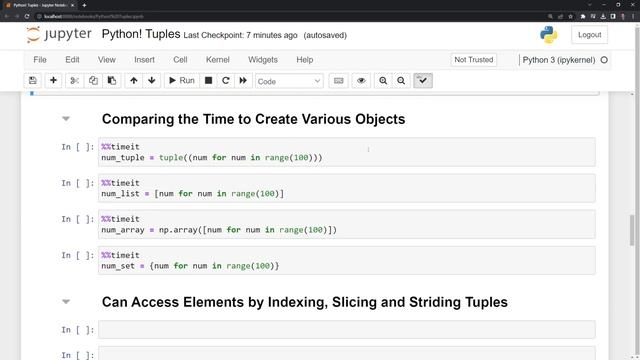Click the browser address bar
The height and width of the screenshot is (360, 640).
click(x=286, y=16)
